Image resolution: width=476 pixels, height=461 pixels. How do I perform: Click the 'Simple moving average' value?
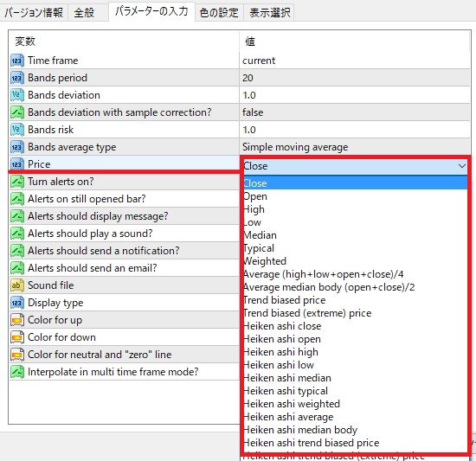[x=295, y=147]
